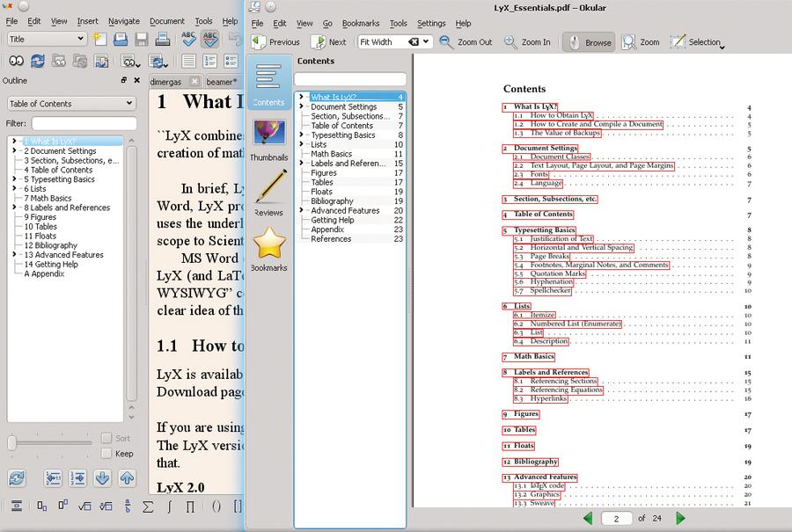Expand '13 Advanced Features' in LyX outline
This screenshot has width=792, height=532.
pyautogui.click(x=14, y=254)
